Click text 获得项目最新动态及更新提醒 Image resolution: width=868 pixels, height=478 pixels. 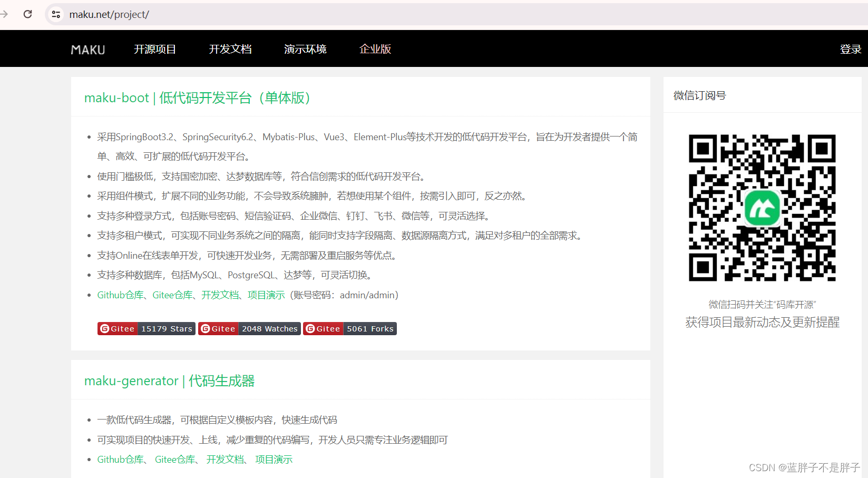click(762, 322)
